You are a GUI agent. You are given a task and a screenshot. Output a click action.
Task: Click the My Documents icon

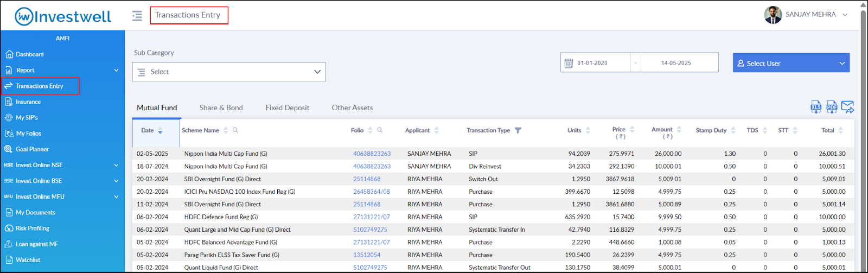(9, 212)
